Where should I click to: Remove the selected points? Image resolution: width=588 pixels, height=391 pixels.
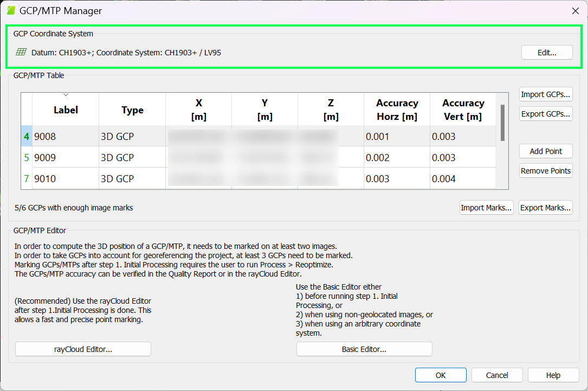tap(545, 170)
